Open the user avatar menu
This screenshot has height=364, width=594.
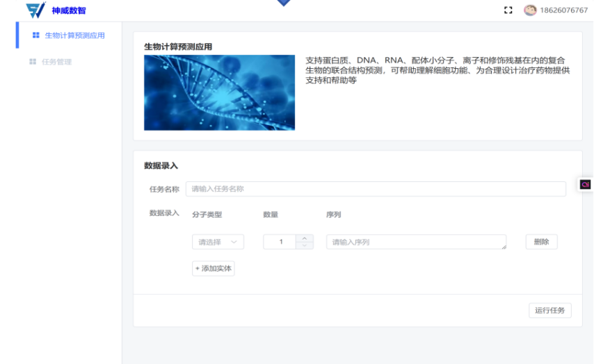pos(530,10)
